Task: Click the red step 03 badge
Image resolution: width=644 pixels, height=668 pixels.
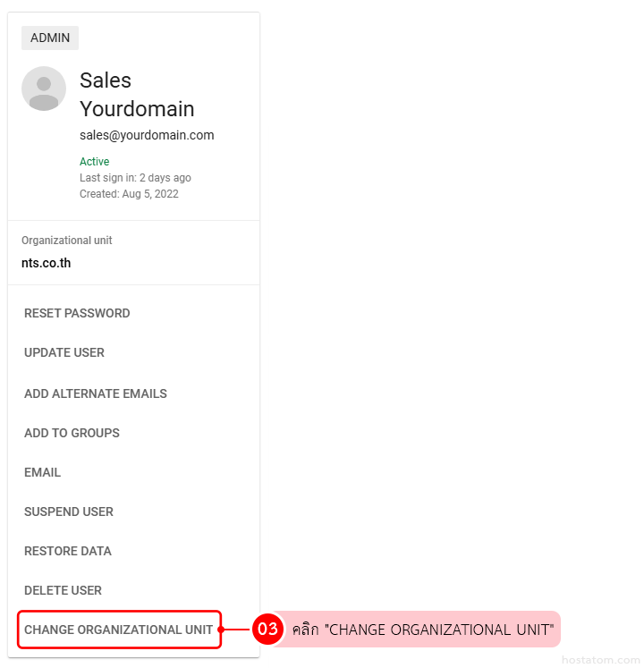Action: 267,630
